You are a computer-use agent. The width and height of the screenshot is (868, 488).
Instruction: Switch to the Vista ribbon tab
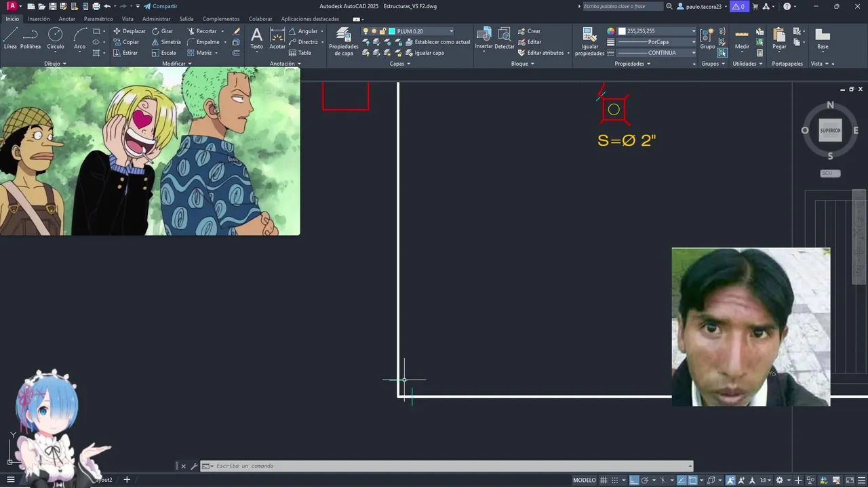(x=127, y=19)
